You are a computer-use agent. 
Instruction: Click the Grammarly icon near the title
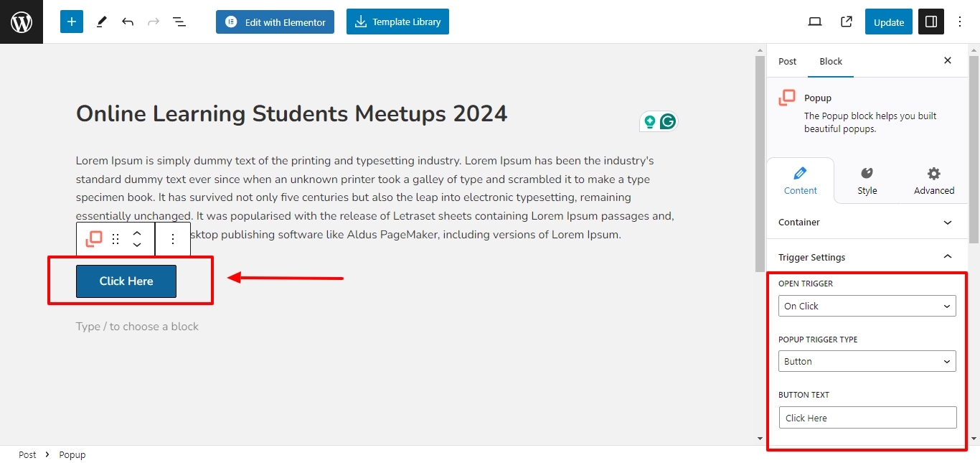coord(668,122)
